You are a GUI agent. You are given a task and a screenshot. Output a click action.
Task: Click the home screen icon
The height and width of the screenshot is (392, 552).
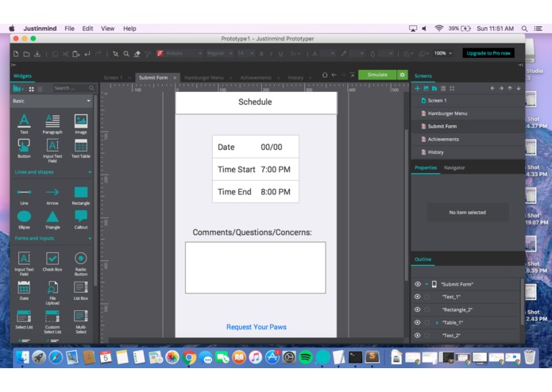coord(325,75)
